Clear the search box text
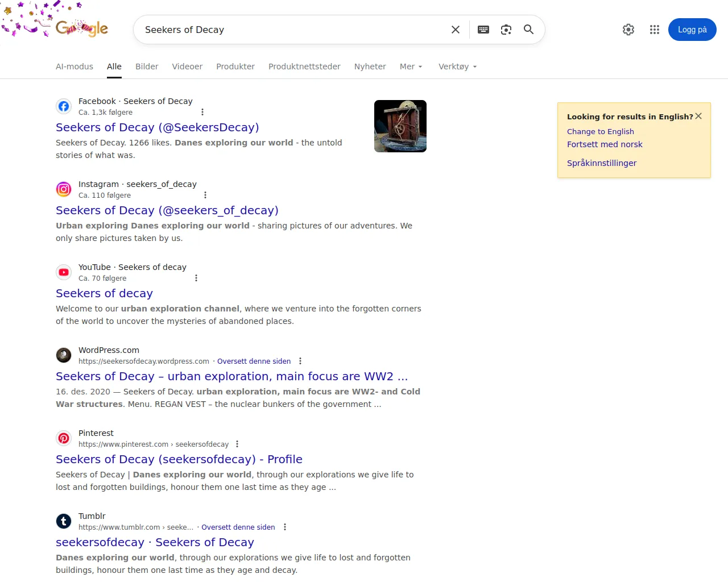The width and height of the screenshot is (728, 582). (x=456, y=30)
